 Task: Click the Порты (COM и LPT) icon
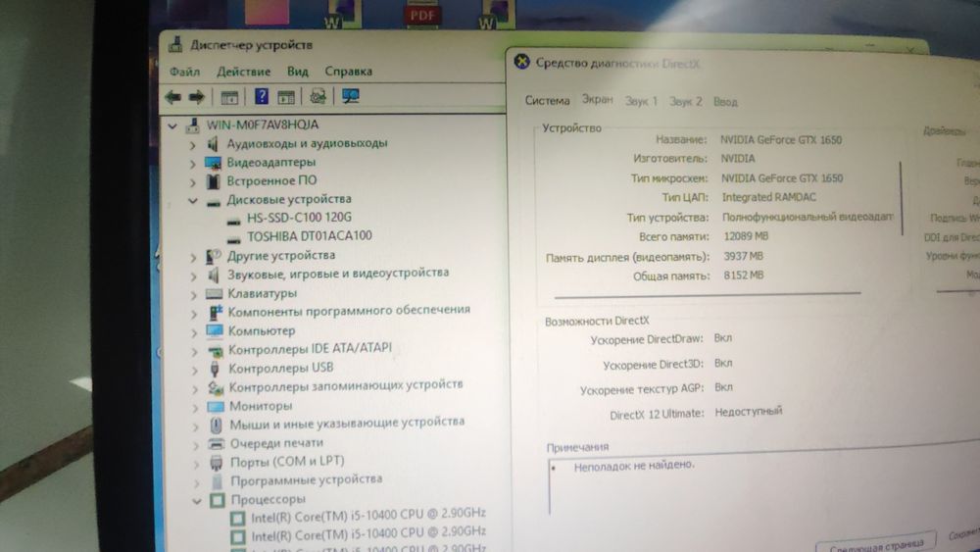pyautogui.click(x=217, y=463)
